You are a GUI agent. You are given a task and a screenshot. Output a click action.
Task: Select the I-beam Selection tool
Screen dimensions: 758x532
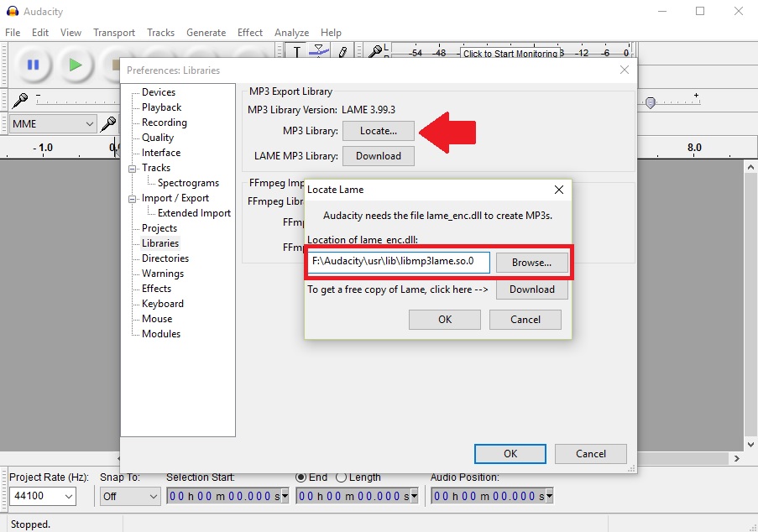point(297,50)
